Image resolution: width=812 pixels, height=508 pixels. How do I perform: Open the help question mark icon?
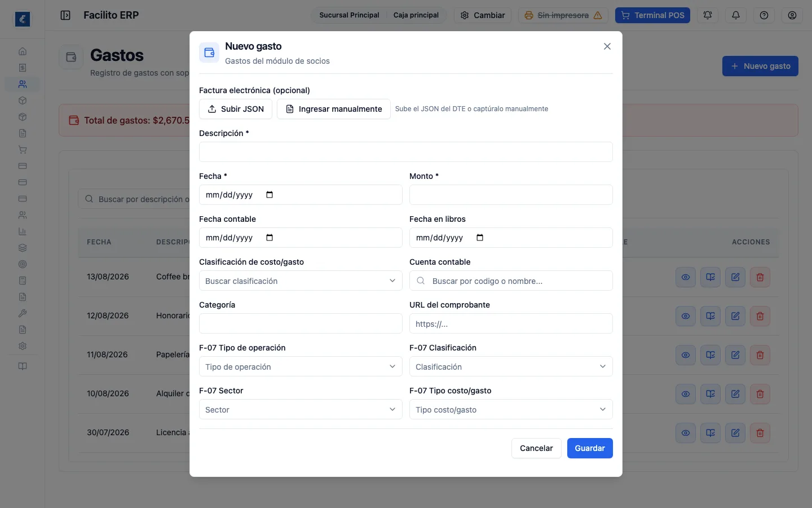[764, 15]
